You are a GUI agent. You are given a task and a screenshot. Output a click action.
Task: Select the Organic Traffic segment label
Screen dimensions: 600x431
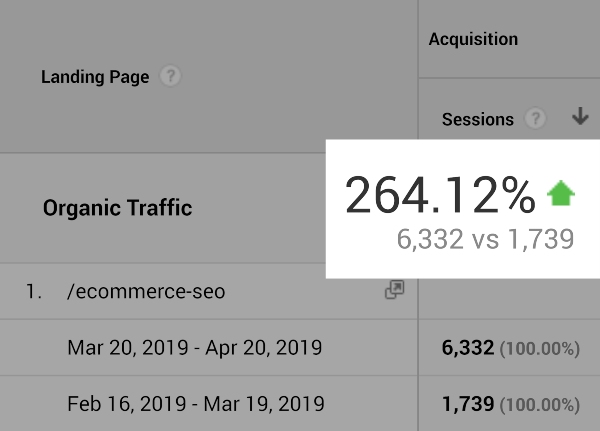pos(117,209)
